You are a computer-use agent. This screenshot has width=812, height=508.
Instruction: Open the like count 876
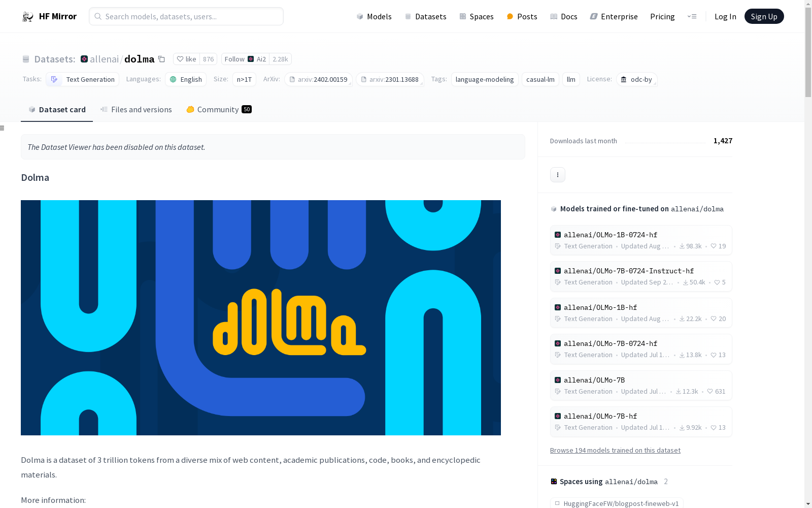tap(209, 59)
